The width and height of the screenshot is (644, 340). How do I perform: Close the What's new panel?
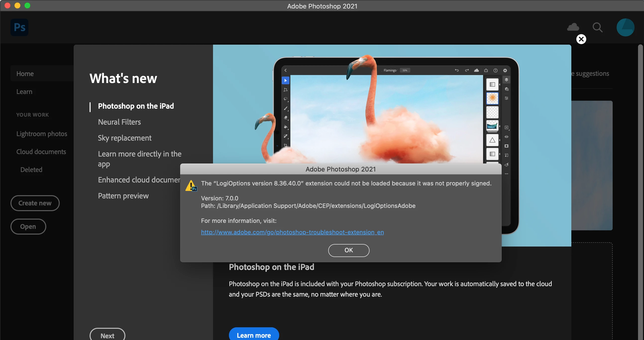581,39
